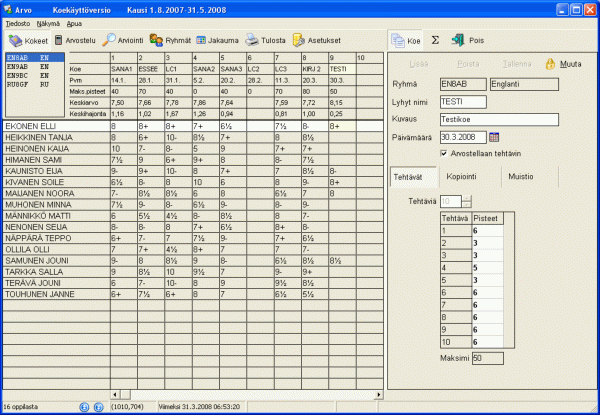Open the date picker calendar icon
Screen dimensions: 600x415
[494, 136]
